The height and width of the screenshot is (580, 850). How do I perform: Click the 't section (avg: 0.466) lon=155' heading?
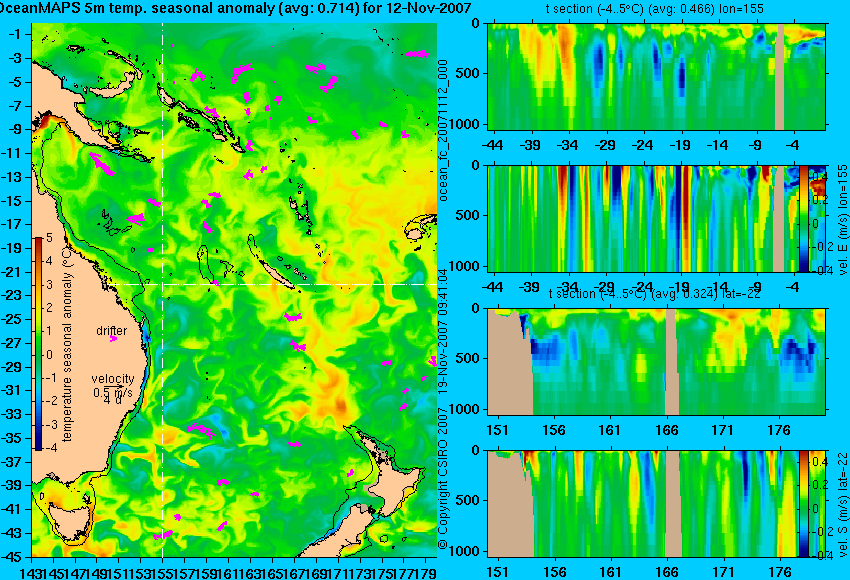click(654, 9)
